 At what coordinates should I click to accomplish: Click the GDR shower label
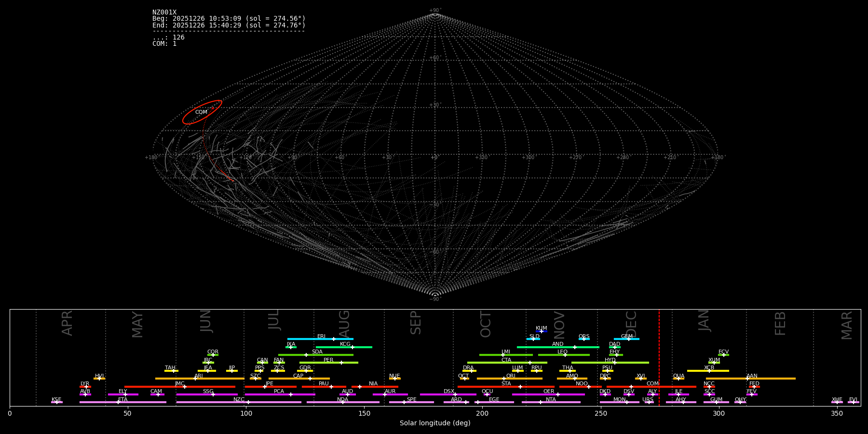tap(305, 368)
